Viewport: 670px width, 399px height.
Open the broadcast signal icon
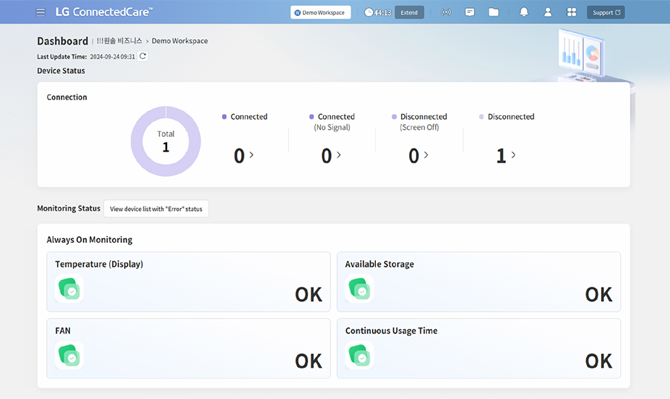tap(446, 12)
